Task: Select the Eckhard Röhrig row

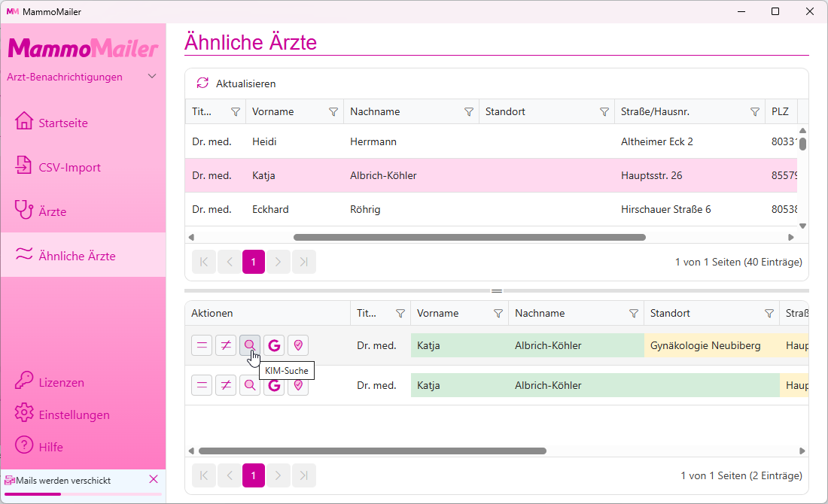Action: (x=491, y=210)
